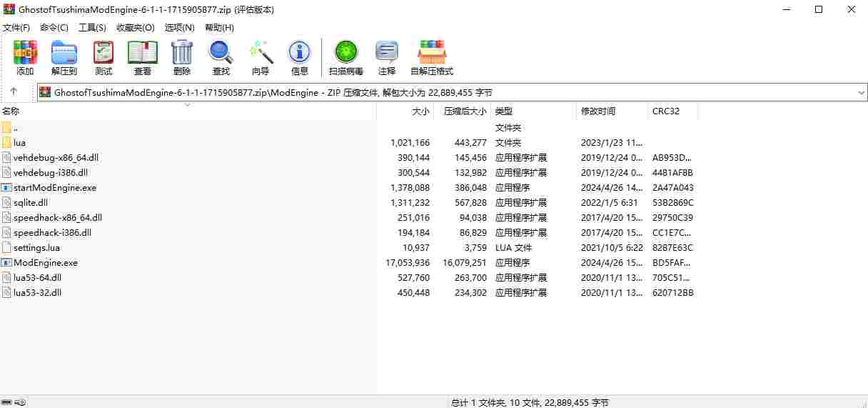Select the lua53-32.dll file
The width and height of the screenshot is (868, 408).
click(x=37, y=293)
